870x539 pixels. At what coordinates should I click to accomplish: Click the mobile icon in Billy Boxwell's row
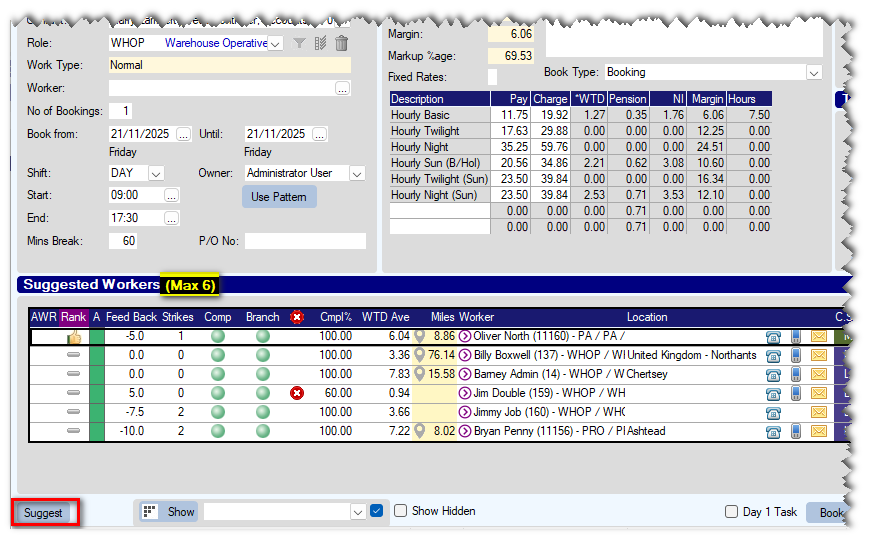click(796, 355)
